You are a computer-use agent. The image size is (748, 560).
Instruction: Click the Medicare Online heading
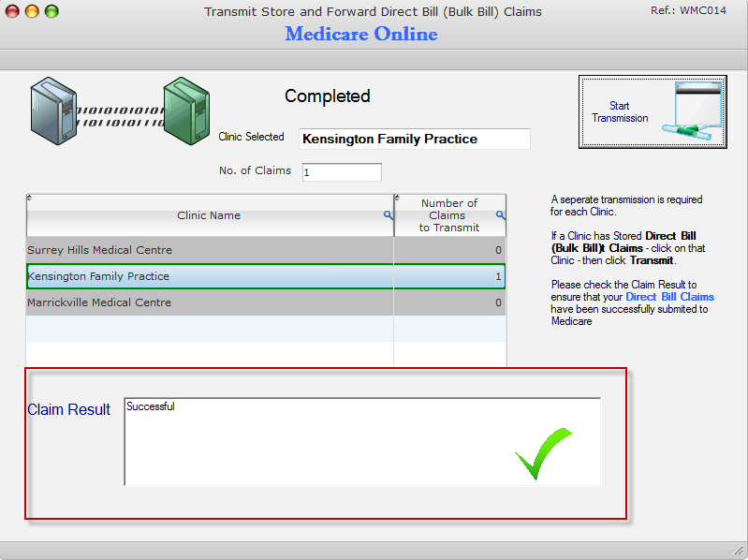[x=361, y=34]
